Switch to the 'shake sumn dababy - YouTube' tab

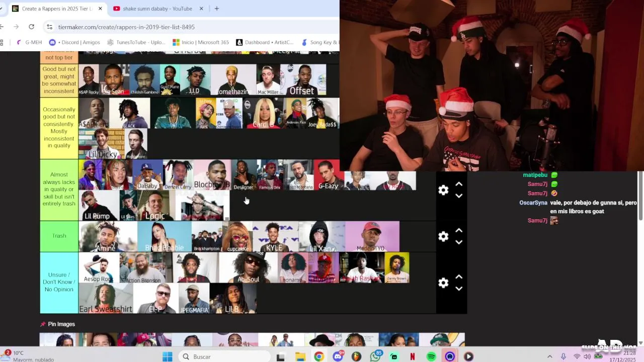click(x=157, y=9)
